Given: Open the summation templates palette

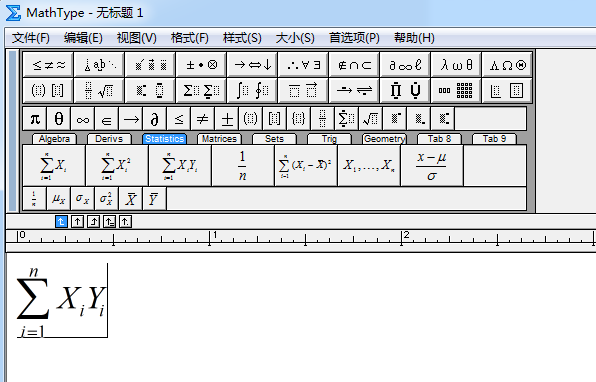Looking at the screenshot, I should (x=201, y=90).
